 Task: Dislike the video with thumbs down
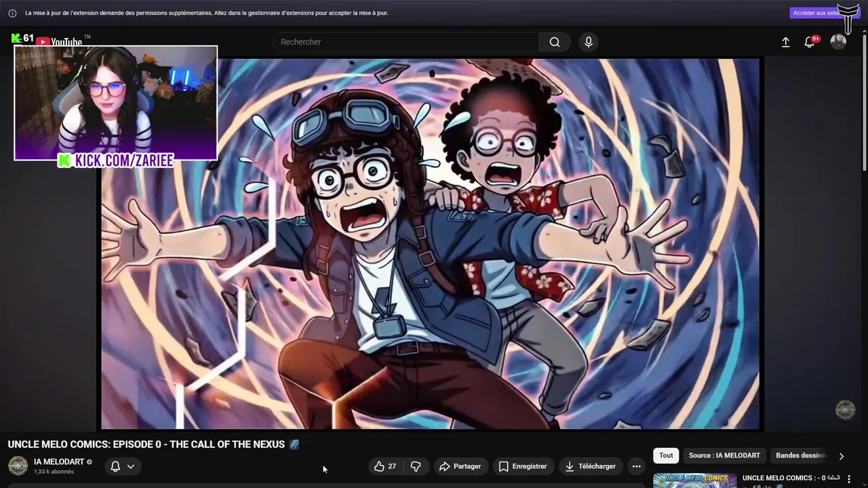pos(416,466)
